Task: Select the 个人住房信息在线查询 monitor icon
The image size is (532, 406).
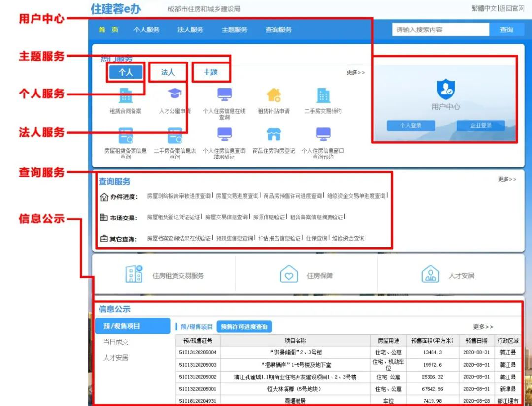Action: click(224, 94)
